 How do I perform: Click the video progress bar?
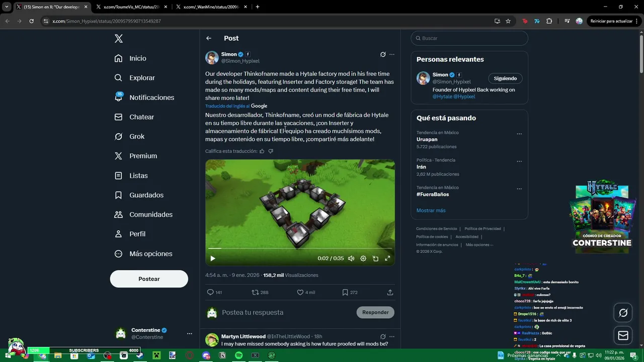tap(300, 248)
